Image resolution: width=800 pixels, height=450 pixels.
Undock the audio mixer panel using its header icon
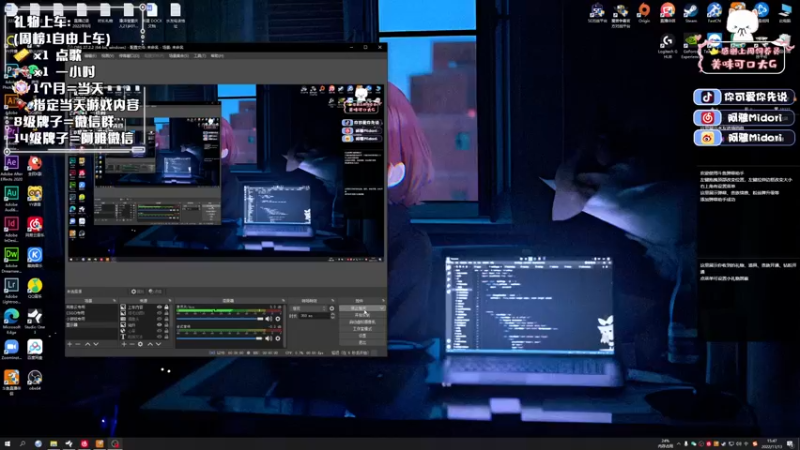tap(283, 301)
